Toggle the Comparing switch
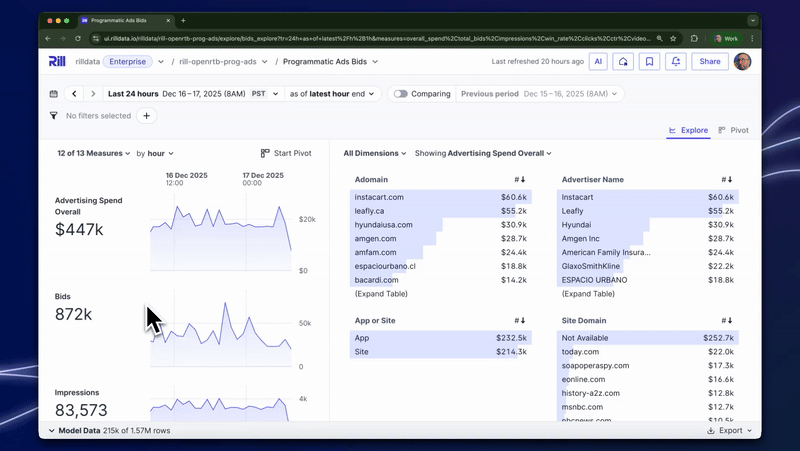The width and height of the screenshot is (800, 451). click(401, 93)
